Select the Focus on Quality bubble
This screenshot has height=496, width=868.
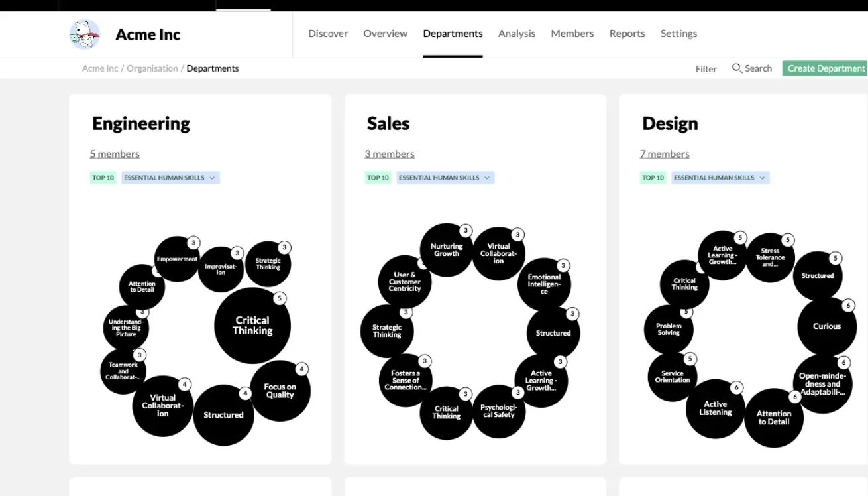[280, 391]
